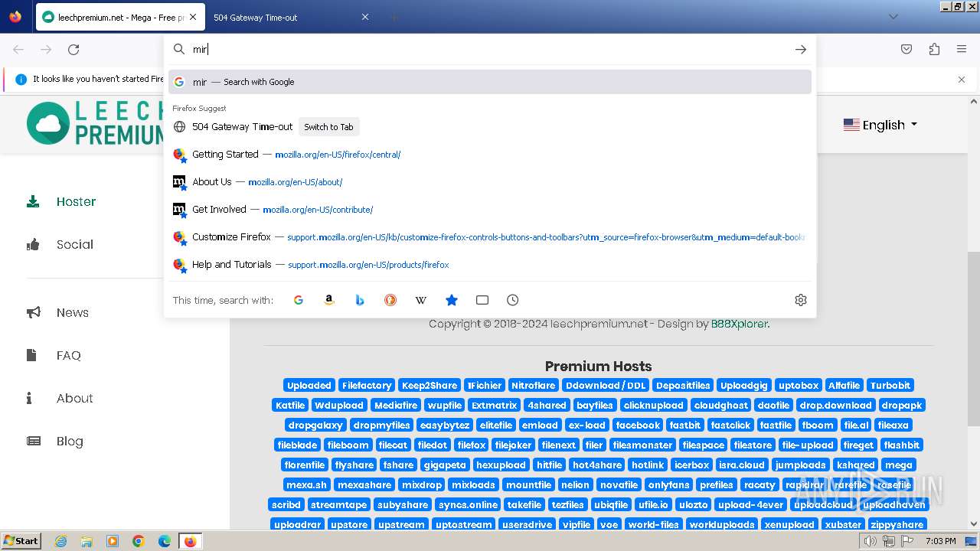Launch Microsoft Edge from taskbar
Viewport: 980px width, 551px height.
pyautogui.click(x=165, y=541)
